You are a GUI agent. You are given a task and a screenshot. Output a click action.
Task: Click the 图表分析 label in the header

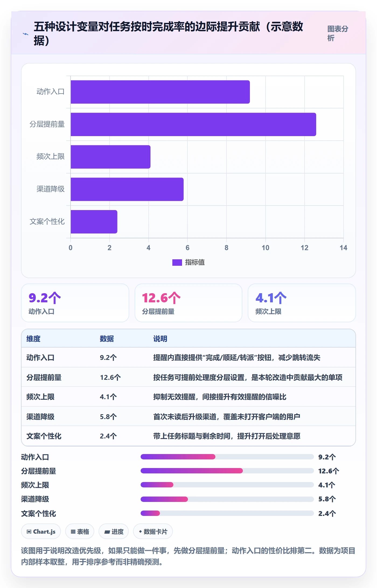pos(338,33)
